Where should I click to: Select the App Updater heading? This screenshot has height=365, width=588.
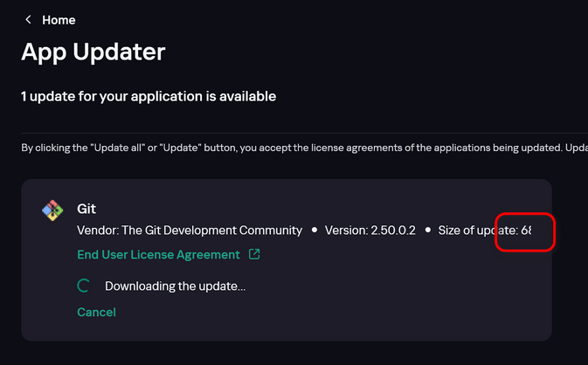93,52
